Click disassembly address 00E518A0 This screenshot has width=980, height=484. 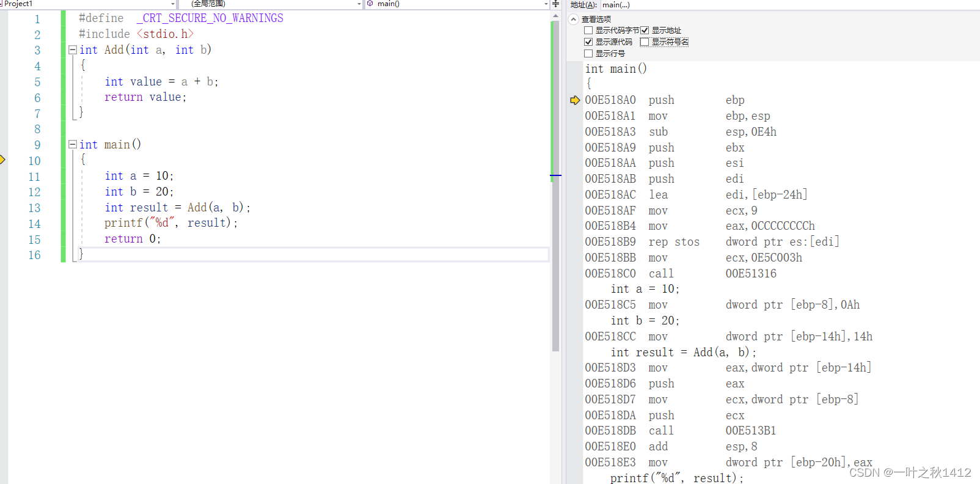tap(610, 100)
